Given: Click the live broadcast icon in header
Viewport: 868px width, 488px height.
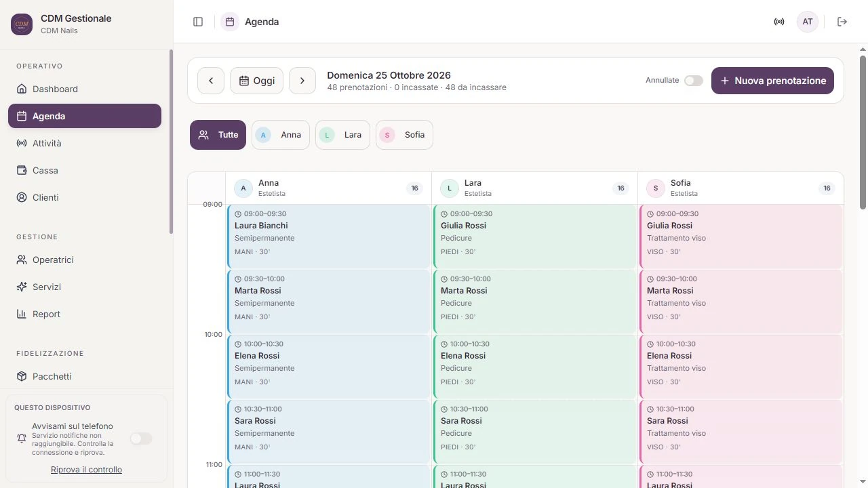Looking at the screenshot, I should click(779, 22).
